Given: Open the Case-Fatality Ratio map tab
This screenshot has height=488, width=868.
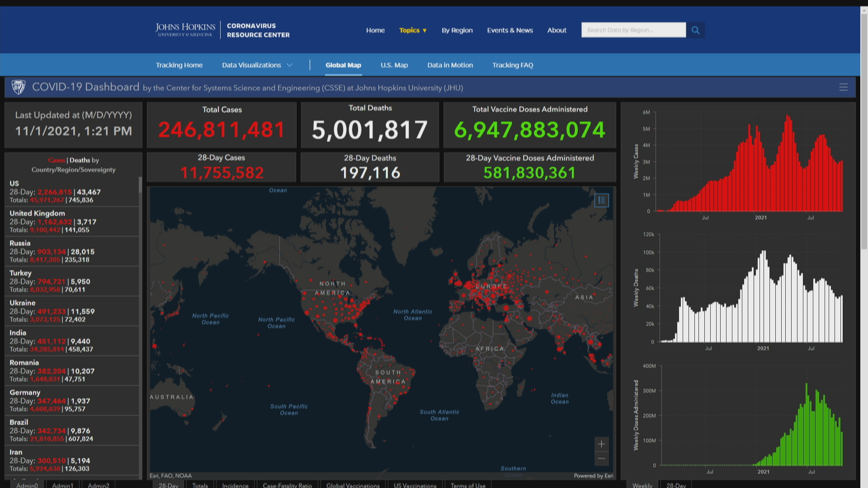Looking at the screenshot, I should tap(287, 485).
